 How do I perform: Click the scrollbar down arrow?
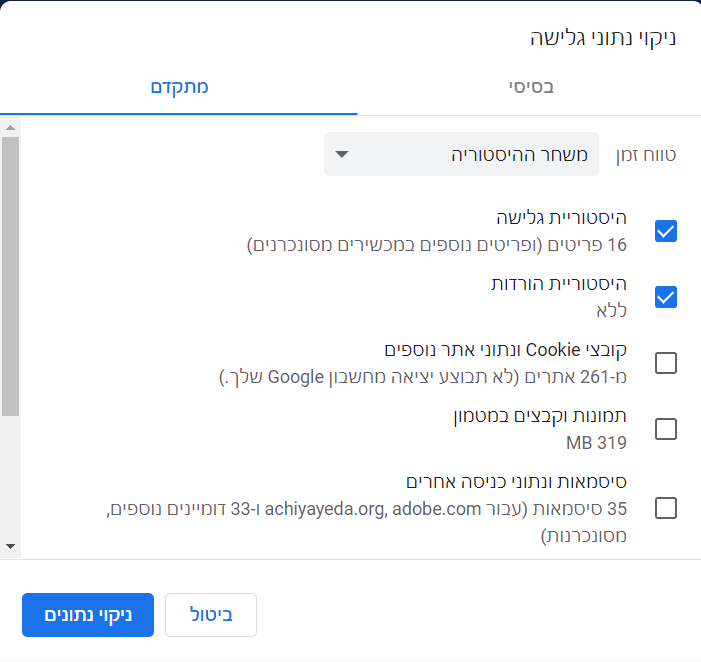[x=10, y=546]
